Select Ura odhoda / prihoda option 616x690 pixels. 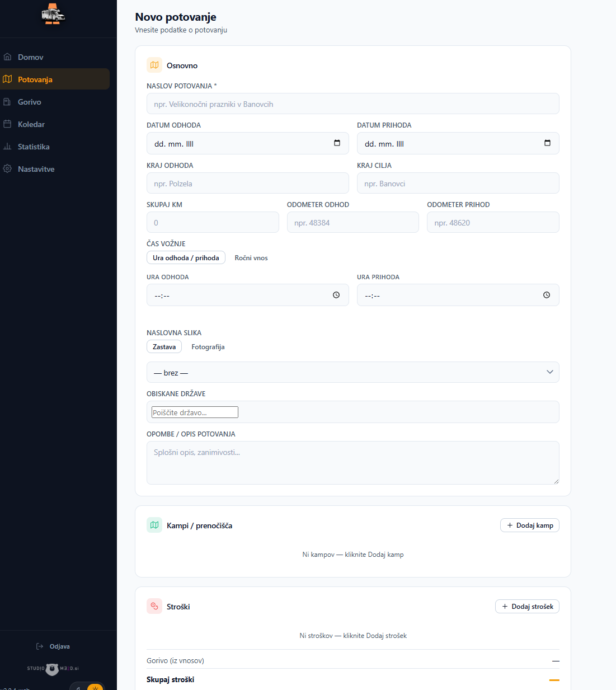pos(186,258)
